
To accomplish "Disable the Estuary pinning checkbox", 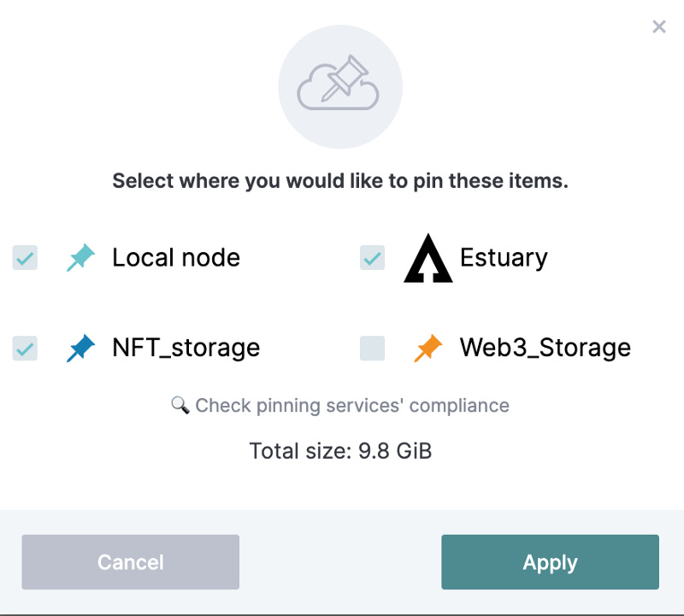I will coord(372,257).
